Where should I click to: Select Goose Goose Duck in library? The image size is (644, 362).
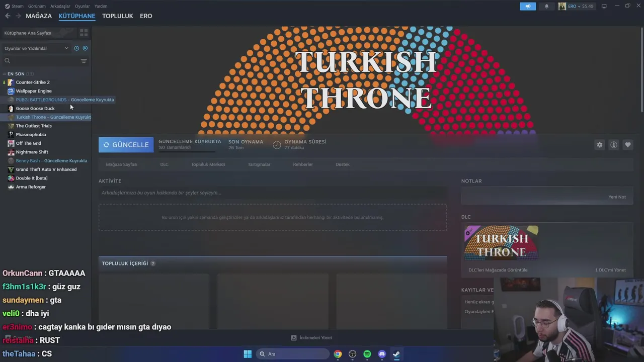tap(35, 109)
